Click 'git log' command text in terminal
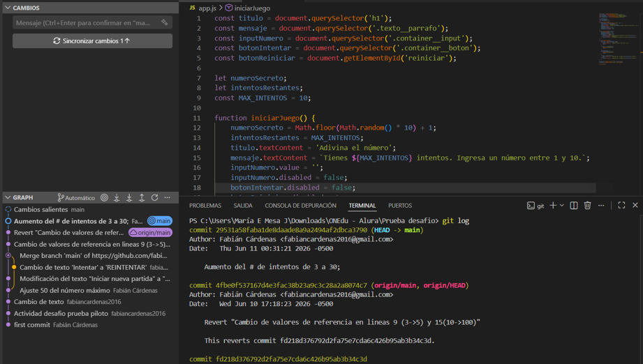The height and width of the screenshot is (364, 643). pyautogui.click(x=456, y=220)
